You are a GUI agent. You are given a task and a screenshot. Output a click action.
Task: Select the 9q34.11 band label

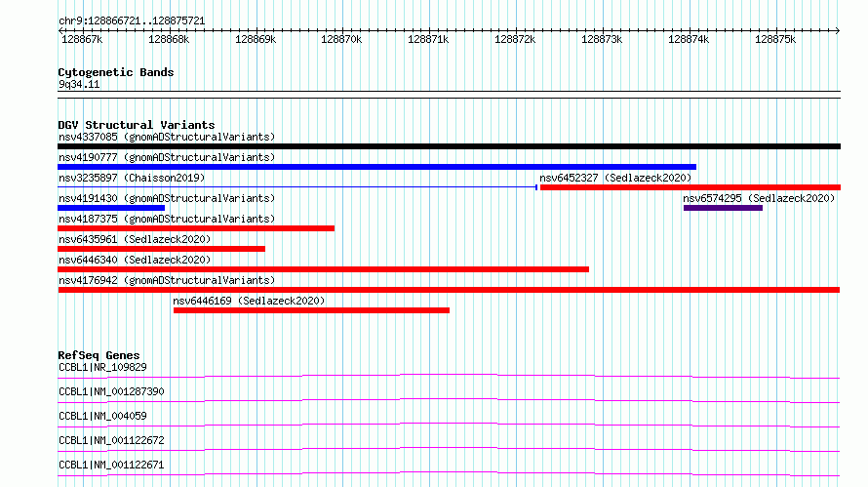click(x=79, y=84)
